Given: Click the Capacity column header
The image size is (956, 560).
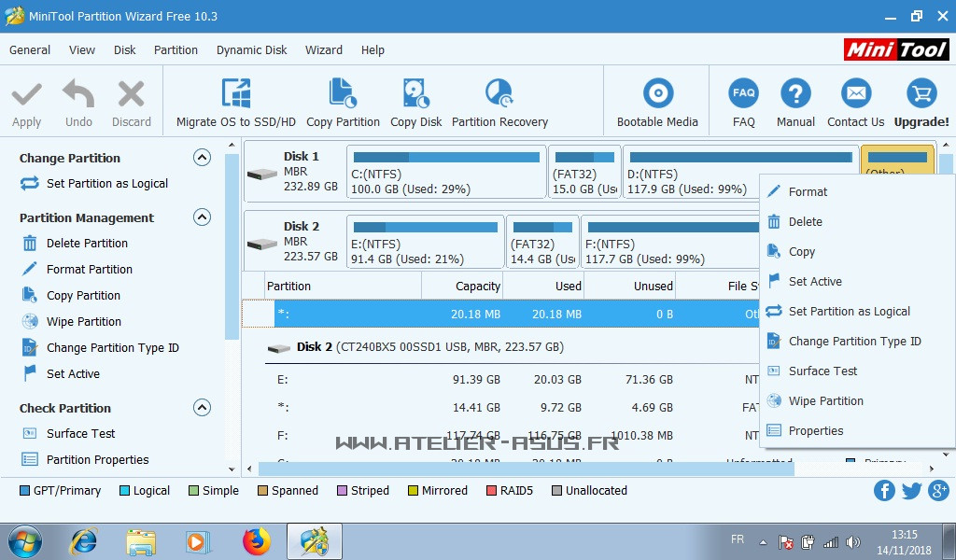Looking at the screenshot, I should coord(462,286).
